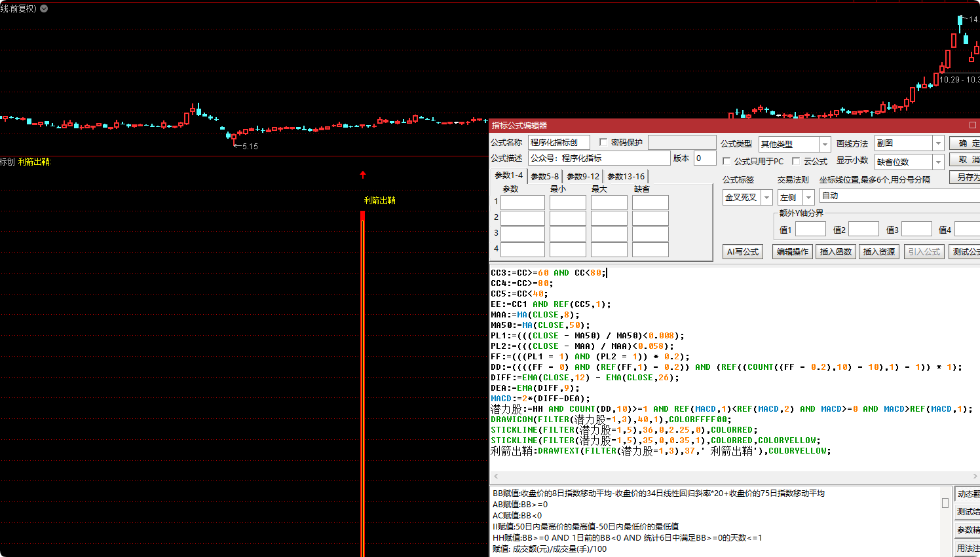980x557 pixels.
Task: Enable the 密码保护 checkbox
Action: pos(603,142)
